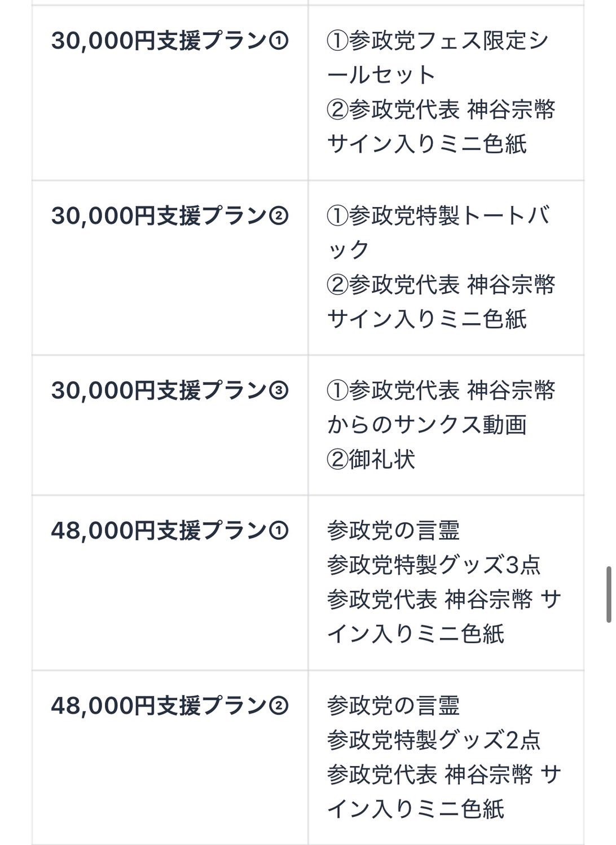Click the ②御礼状 reward item

point(371,459)
